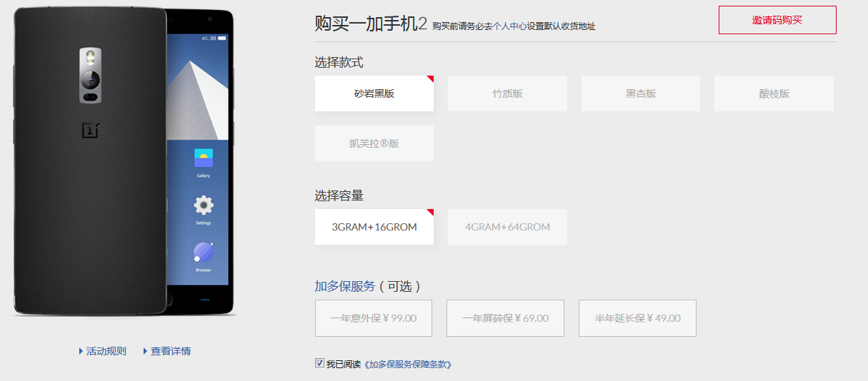Choose the 凯芙拉®版 style option

(x=374, y=143)
